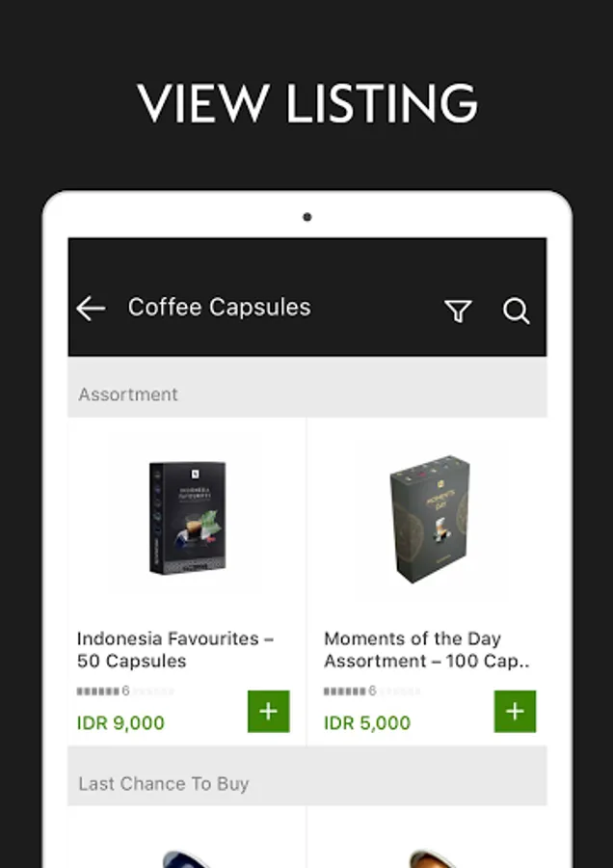Click the View Listing heading
This screenshot has height=868, width=613.
[307, 103]
